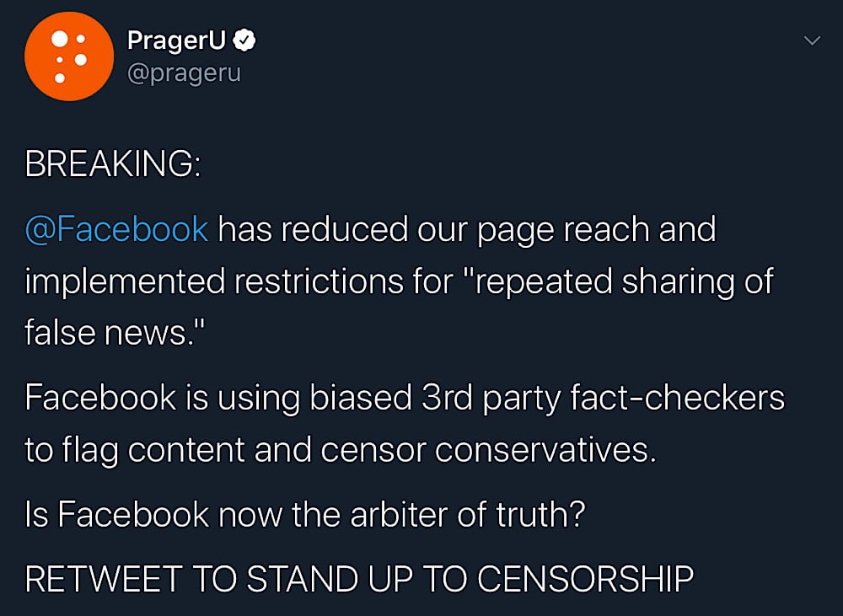843x616 pixels.
Task: Click "Facebook is using biased" sentence start
Action: (x=218, y=398)
